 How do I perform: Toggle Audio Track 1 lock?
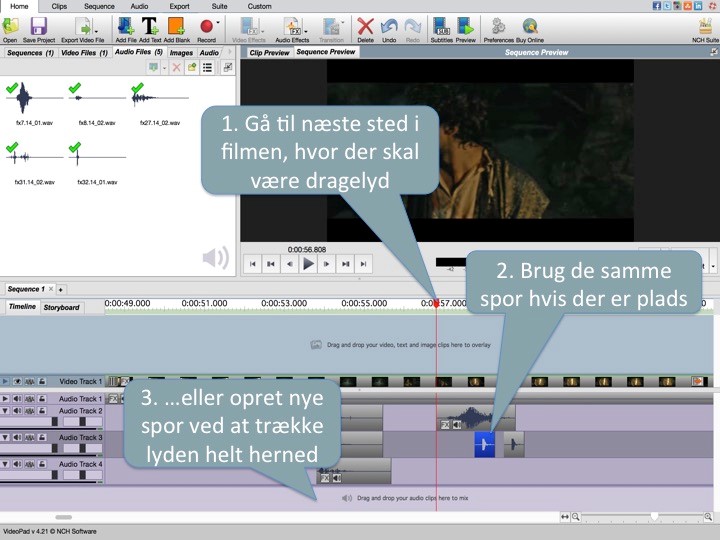[x=42, y=399]
